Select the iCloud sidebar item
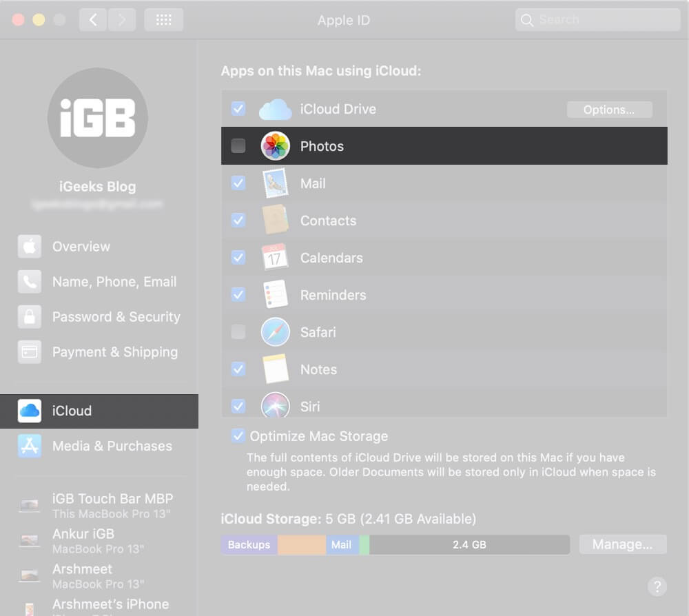 coord(99,411)
